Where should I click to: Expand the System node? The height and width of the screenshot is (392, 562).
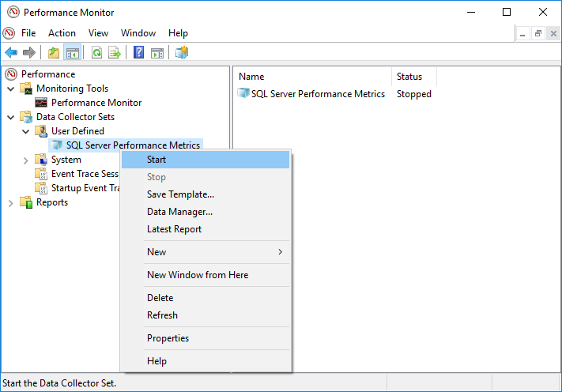[26, 160]
